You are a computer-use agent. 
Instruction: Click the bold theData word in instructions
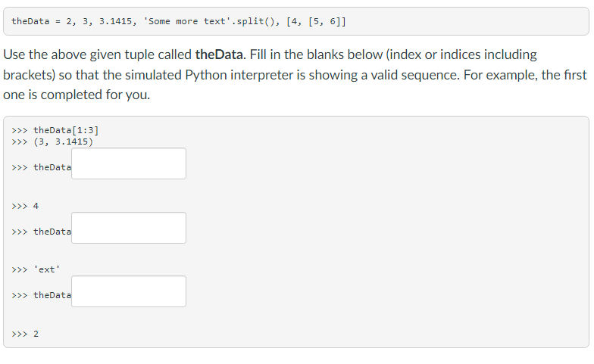219,55
